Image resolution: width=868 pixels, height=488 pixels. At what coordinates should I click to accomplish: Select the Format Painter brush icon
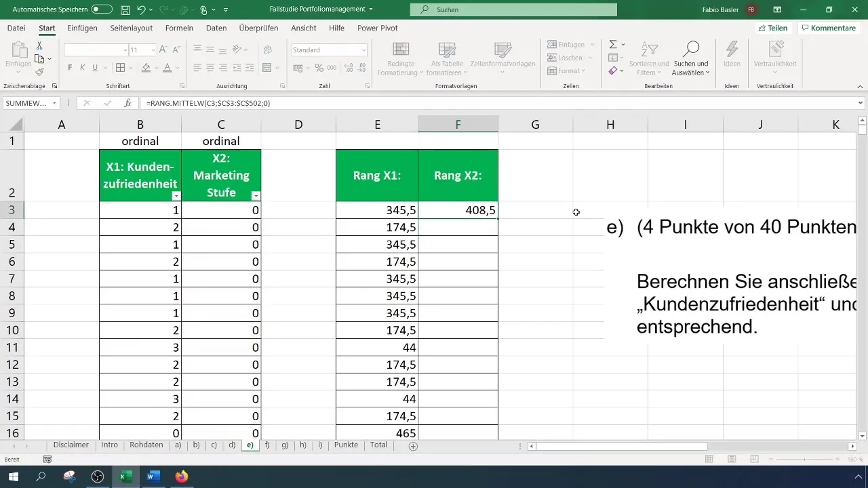39,71
